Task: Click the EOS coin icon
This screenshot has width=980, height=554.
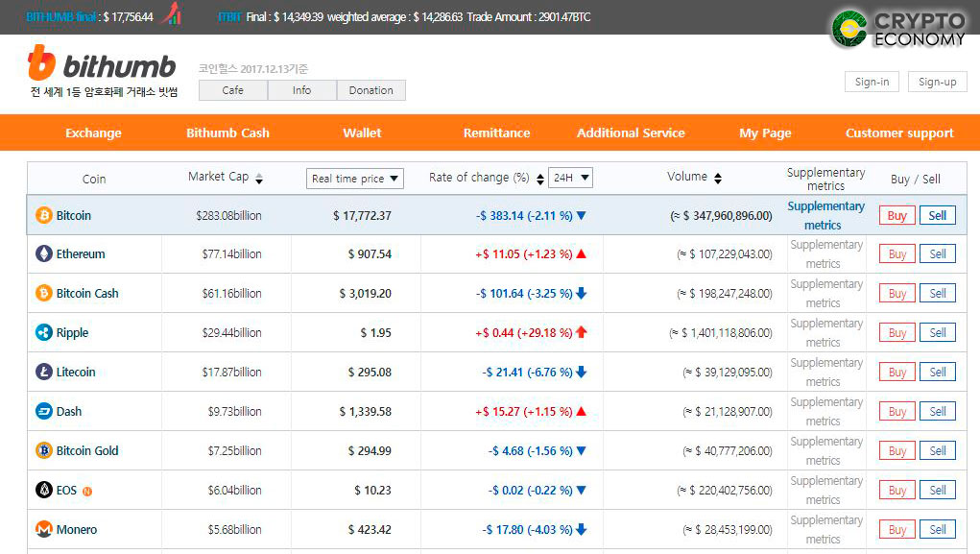Action: [44, 490]
